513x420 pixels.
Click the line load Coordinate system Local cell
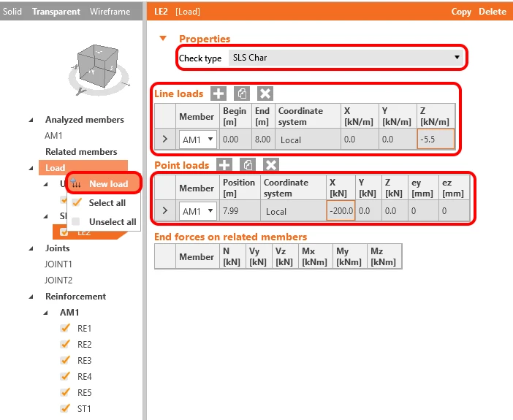pyautogui.click(x=308, y=140)
